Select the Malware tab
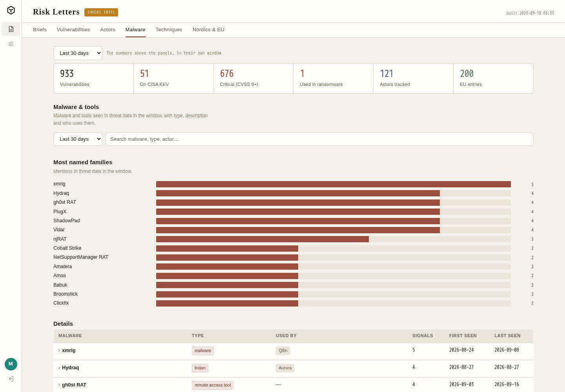This screenshot has width=565, height=392. pyautogui.click(x=135, y=30)
